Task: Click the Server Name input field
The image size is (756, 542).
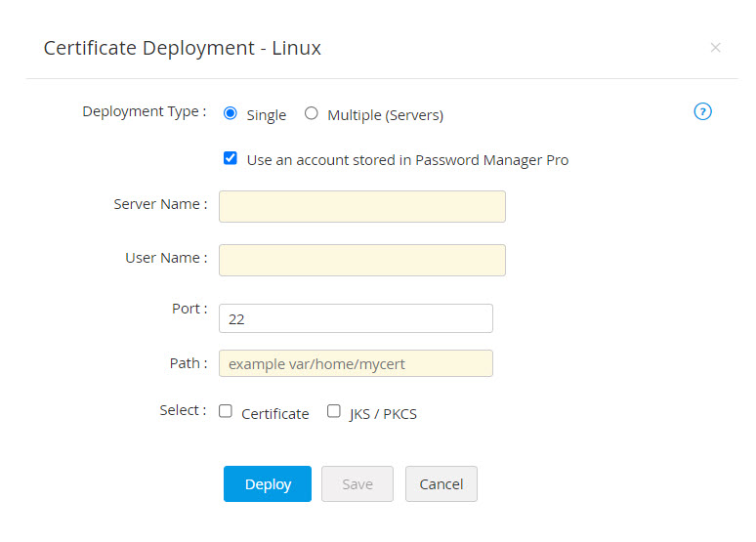Action: (x=361, y=207)
